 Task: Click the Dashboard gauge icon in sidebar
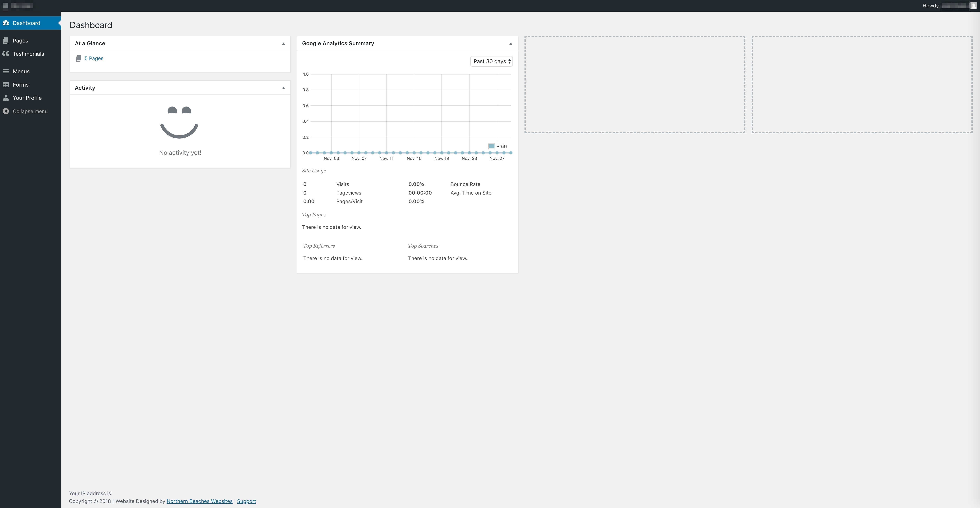coord(6,23)
